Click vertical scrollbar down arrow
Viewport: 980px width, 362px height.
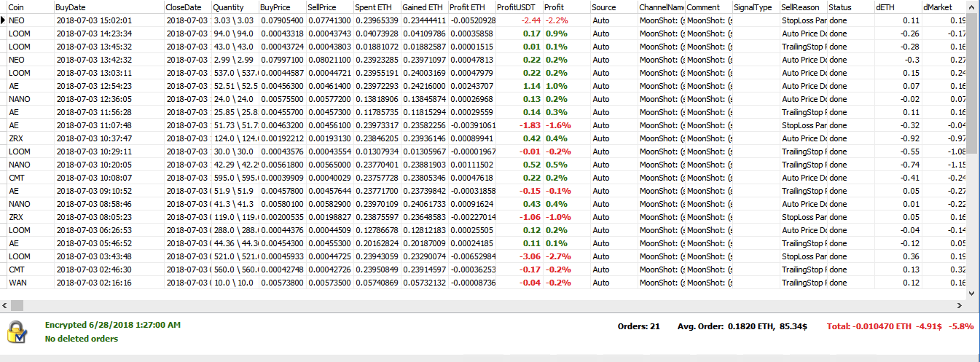[973, 293]
